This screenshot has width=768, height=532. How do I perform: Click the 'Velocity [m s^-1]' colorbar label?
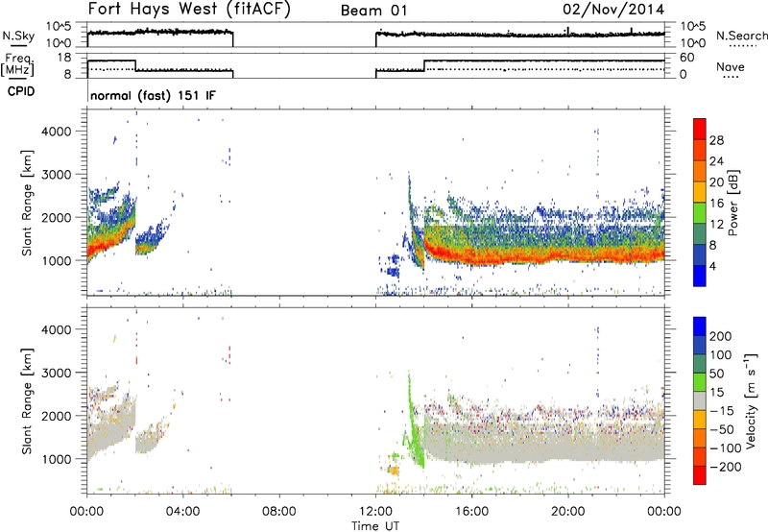click(x=751, y=400)
